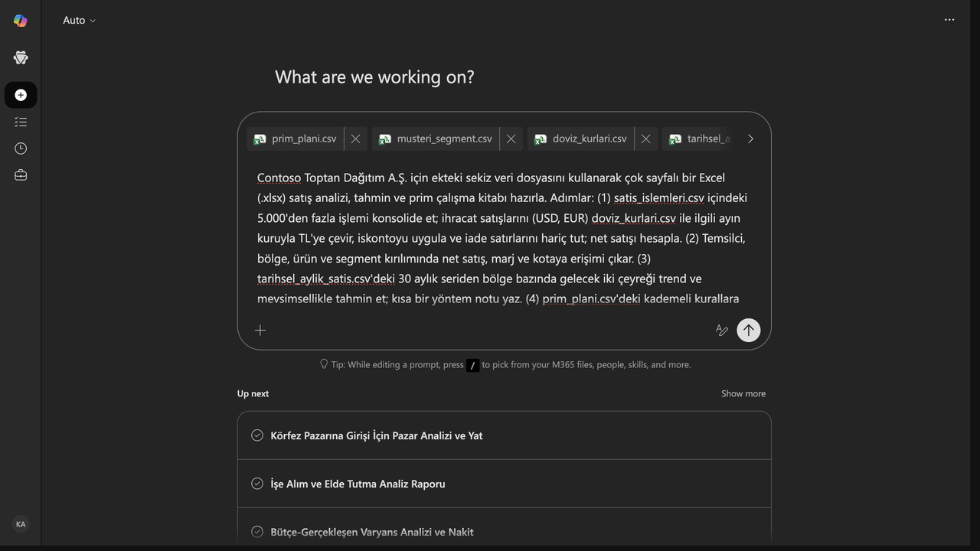Click the Up next heading
This screenshot has height=551, width=980.
point(253,393)
